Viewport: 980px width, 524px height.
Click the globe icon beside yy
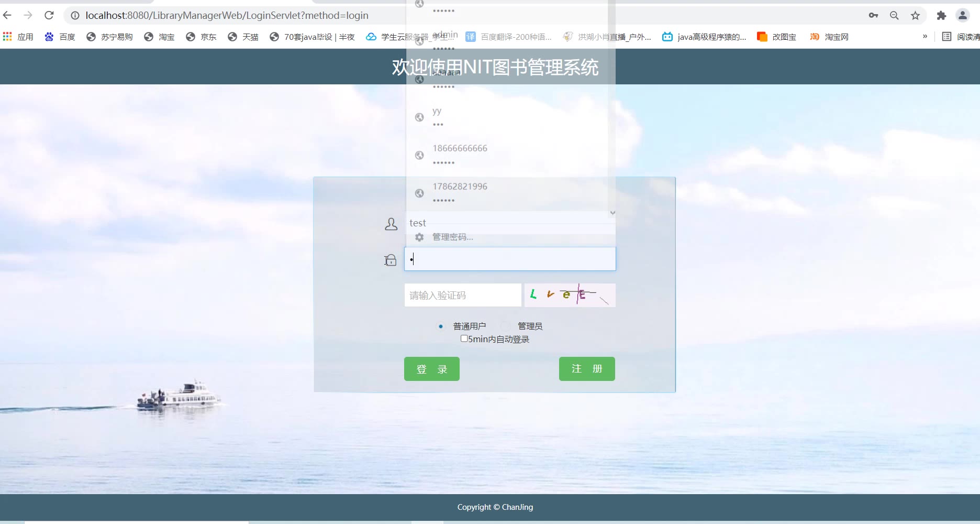[419, 117]
